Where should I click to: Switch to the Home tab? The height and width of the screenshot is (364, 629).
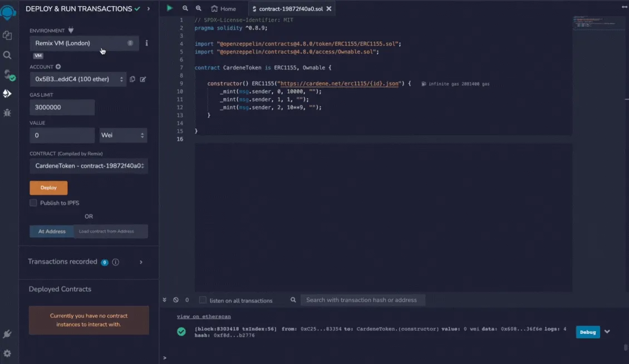pyautogui.click(x=223, y=8)
